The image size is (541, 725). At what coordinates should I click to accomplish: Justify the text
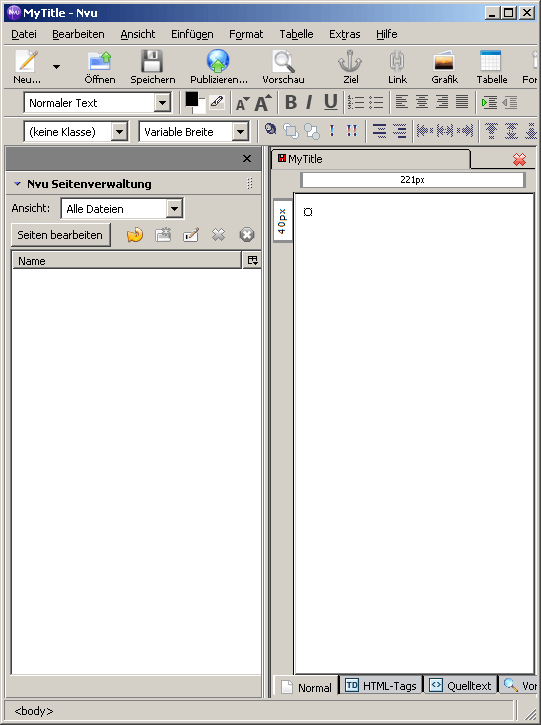tap(462, 102)
